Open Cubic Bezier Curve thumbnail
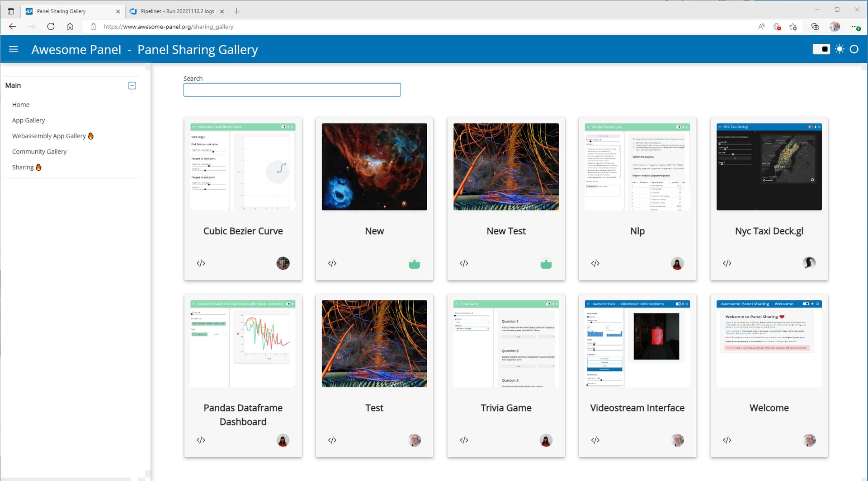 (x=243, y=167)
